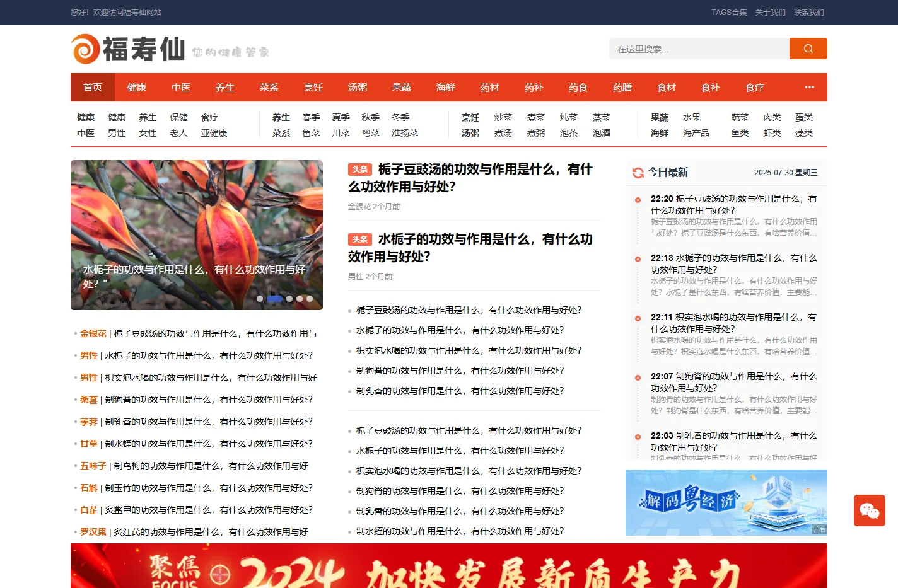This screenshot has height=588, width=898.
Task: Open 海产品 sub-category link
Action: (x=696, y=133)
